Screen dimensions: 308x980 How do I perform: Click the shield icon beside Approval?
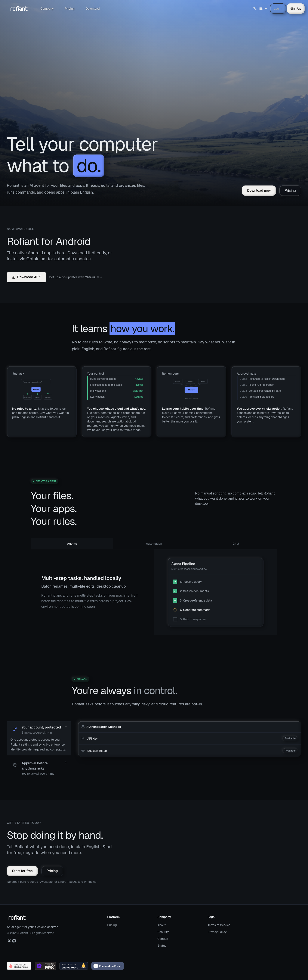[x=15, y=765]
